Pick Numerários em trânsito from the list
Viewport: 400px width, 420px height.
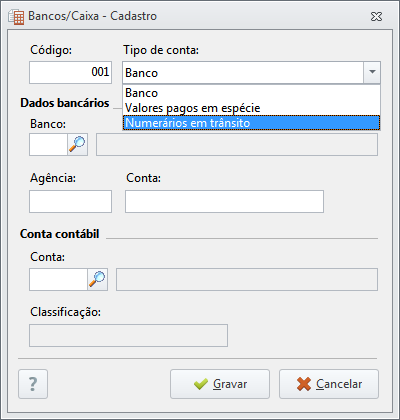tap(251, 123)
